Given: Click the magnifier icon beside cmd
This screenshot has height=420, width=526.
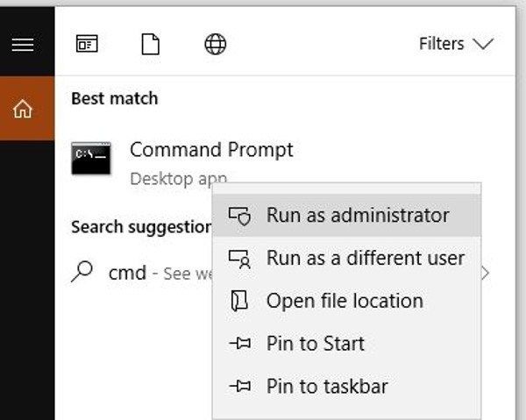Looking at the screenshot, I should pyautogui.click(x=82, y=272).
